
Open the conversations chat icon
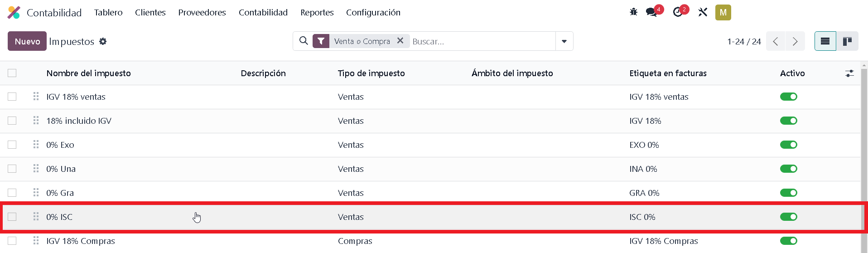(652, 12)
